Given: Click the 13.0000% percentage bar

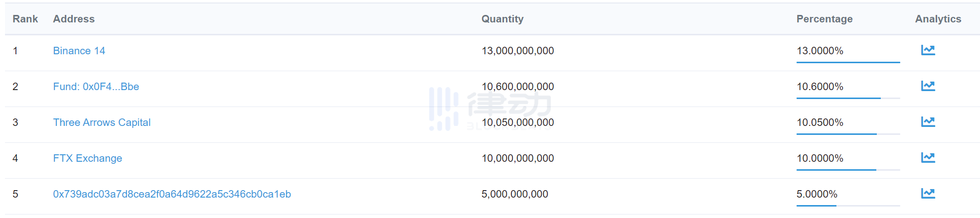Looking at the screenshot, I should pyautogui.click(x=848, y=62).
